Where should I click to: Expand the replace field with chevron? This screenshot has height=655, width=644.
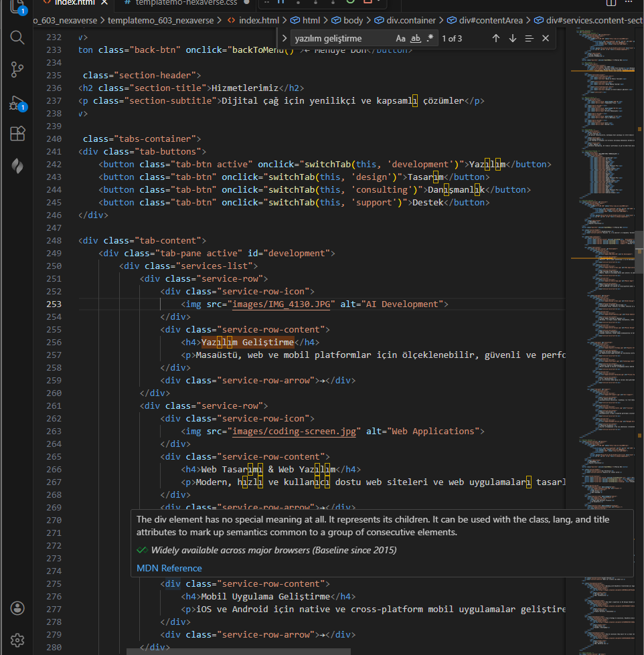tap(285, 38)
